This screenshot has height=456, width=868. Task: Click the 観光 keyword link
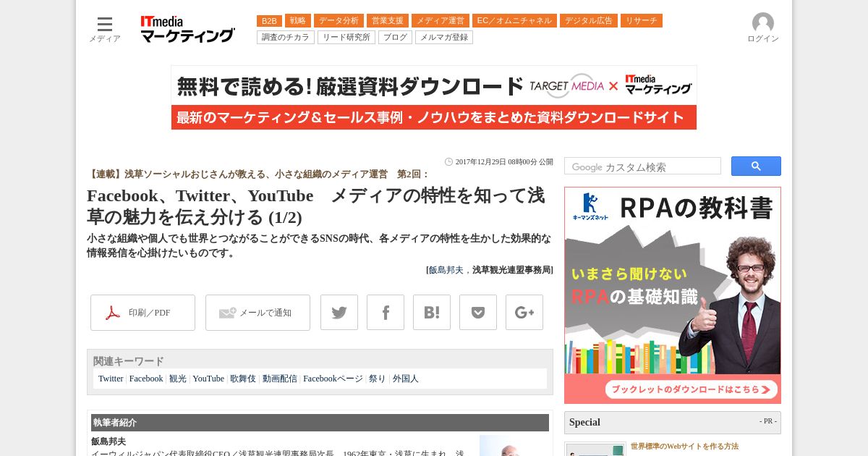click(178, 379)
